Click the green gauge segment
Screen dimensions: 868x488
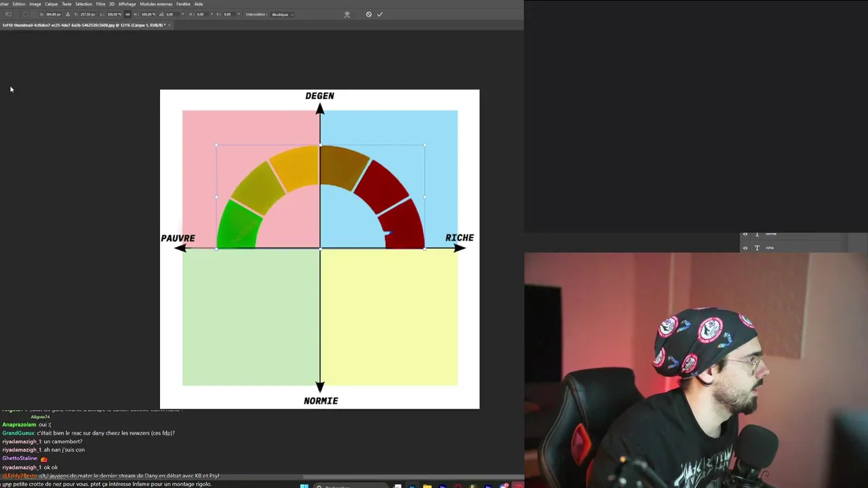pos(238,226)
